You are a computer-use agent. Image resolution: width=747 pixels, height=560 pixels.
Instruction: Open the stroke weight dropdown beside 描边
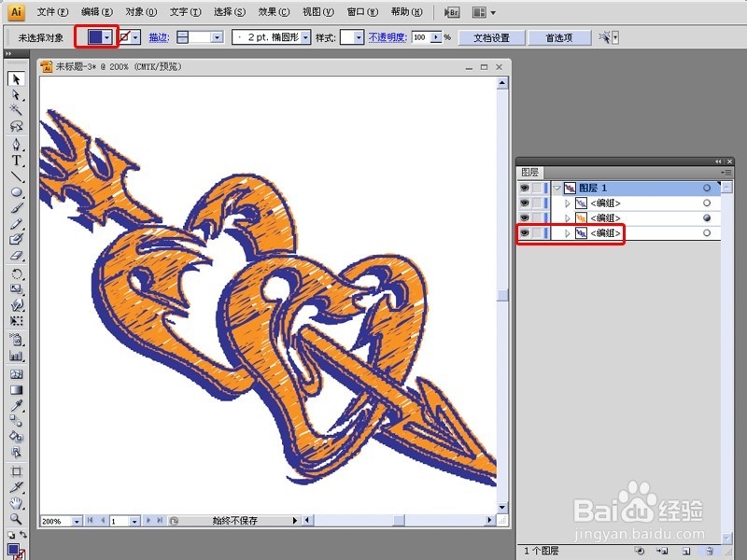point(218,37)
